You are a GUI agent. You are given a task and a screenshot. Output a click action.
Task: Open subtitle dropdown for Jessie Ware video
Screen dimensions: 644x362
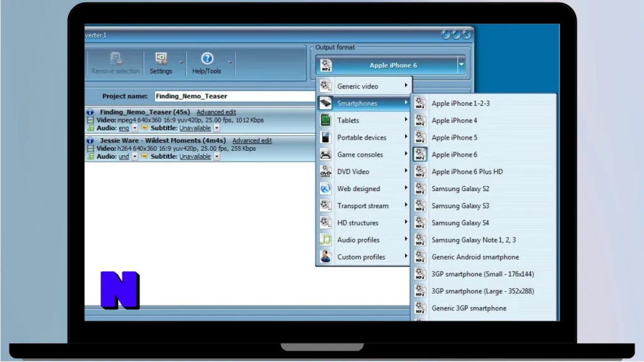(217, 156)
